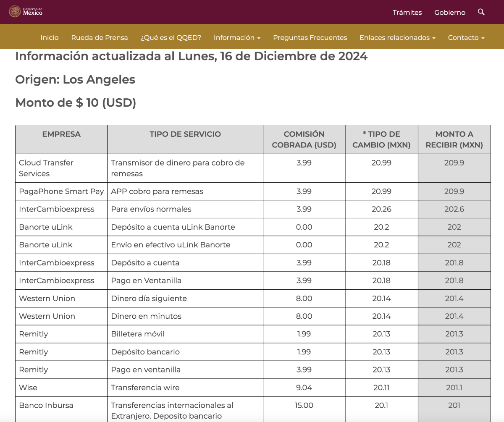Click the 'Información actualizada' date heading

coord(191,56)
